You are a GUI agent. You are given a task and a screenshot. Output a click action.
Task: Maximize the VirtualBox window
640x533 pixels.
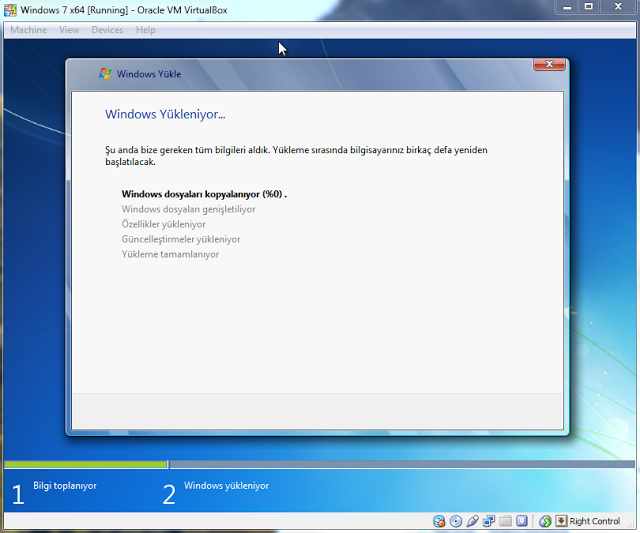coord(588,7)
